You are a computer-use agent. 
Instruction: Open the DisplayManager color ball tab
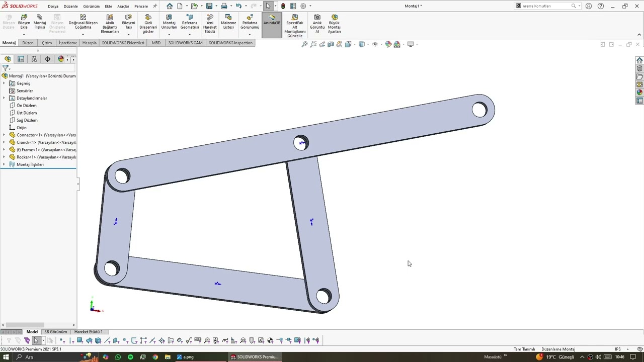click(60, 59)
